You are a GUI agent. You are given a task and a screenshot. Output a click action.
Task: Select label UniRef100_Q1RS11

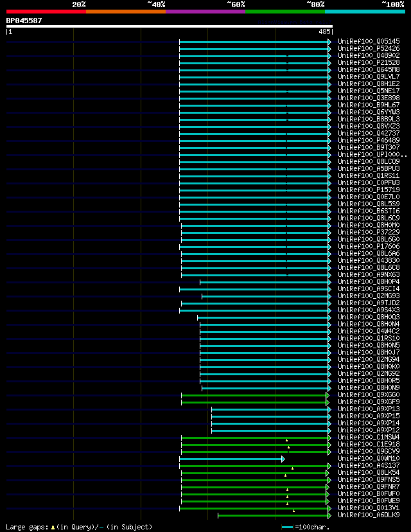tap(369, 176)
